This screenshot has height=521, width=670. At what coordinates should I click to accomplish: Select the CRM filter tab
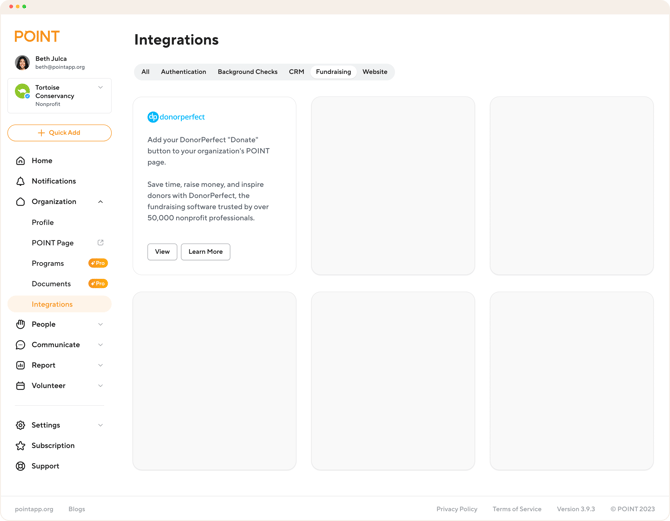point(296,72)
